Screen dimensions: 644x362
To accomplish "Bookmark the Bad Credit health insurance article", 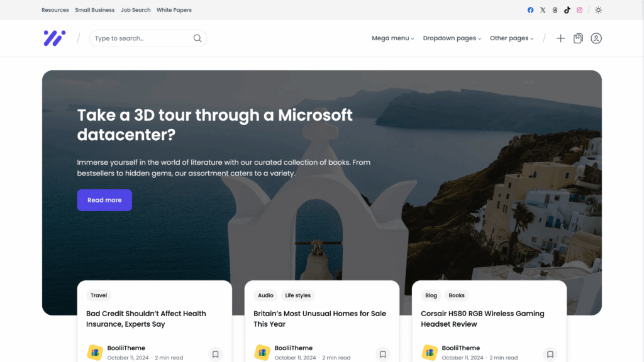I will tap(215, 354).
